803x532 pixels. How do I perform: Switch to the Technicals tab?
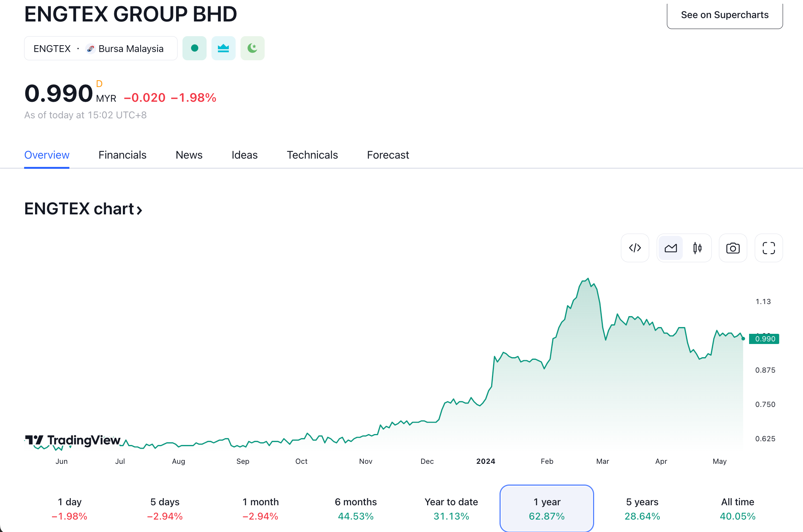312,155
